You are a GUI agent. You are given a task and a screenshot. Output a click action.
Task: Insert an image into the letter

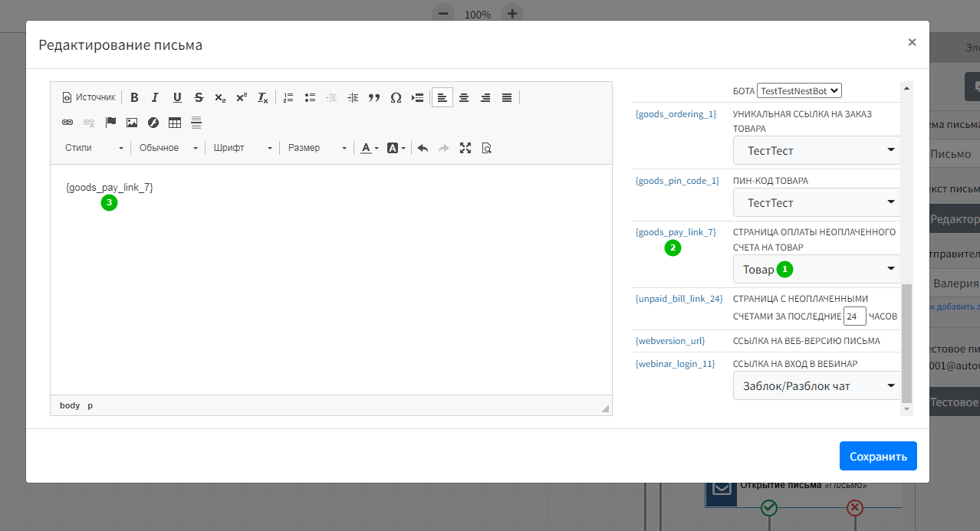[x=132, y=123]
